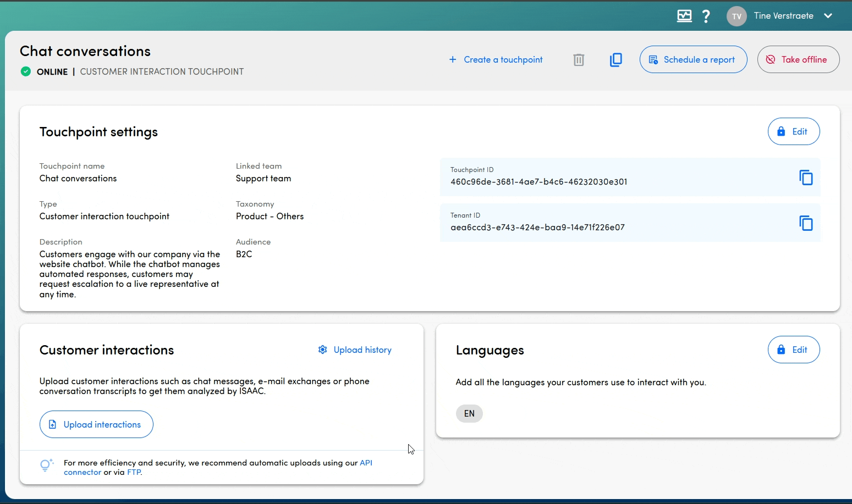Copy the Touchpoint ID
The height and width of the screenshot is (504, 852).
(805, 178)
